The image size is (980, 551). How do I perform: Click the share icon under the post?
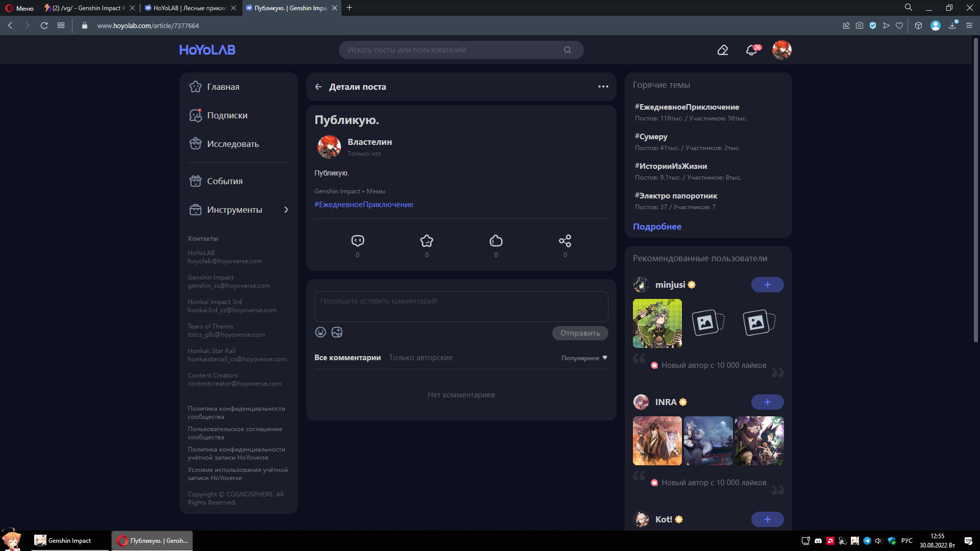point(565,241)
